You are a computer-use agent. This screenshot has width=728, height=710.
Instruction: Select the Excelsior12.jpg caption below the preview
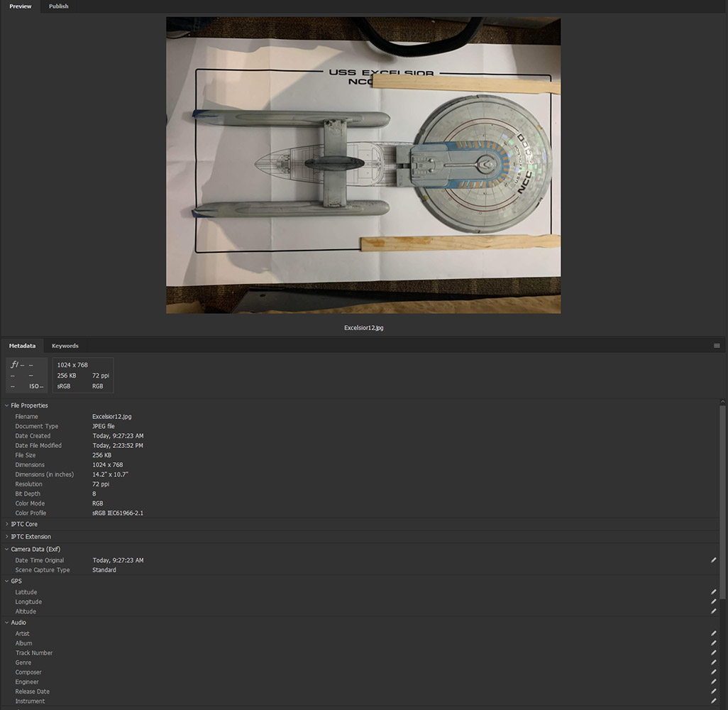363,327
